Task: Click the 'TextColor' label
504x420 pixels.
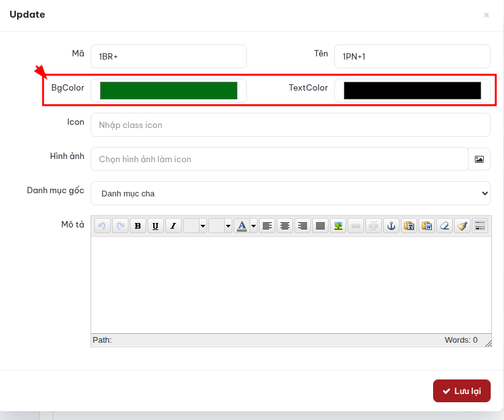Action: (308, 87)
